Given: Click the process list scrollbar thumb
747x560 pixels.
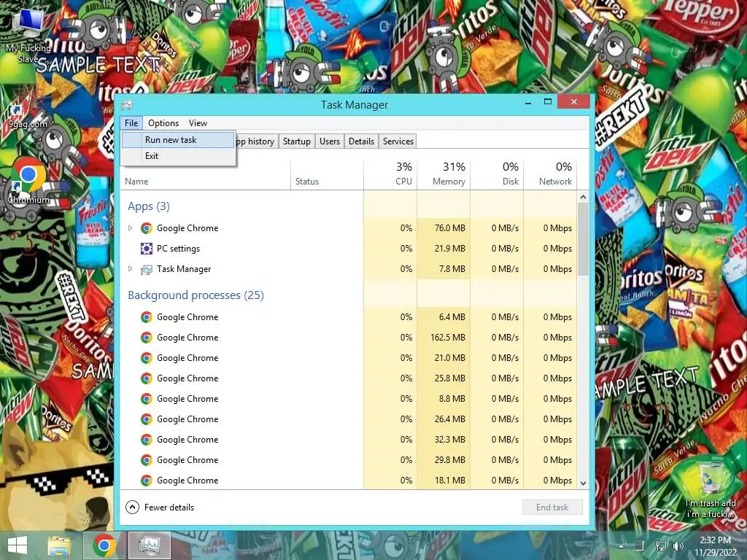Looking at the screenshot, I should tap(583, 239).
